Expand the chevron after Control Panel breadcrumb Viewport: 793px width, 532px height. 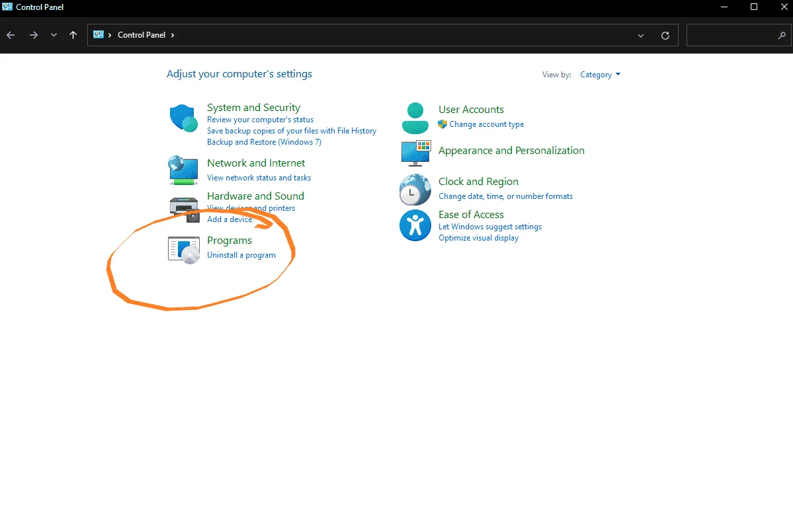coord(173,35)
